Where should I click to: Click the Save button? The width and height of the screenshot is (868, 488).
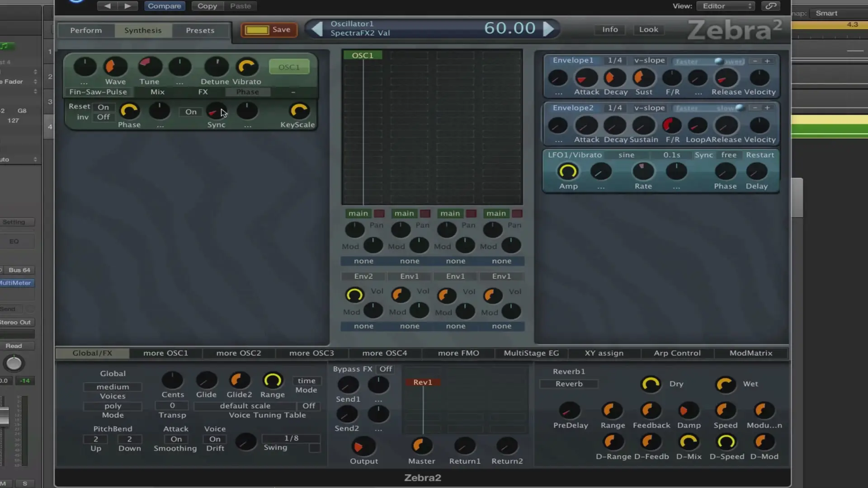tap(269, 30)
